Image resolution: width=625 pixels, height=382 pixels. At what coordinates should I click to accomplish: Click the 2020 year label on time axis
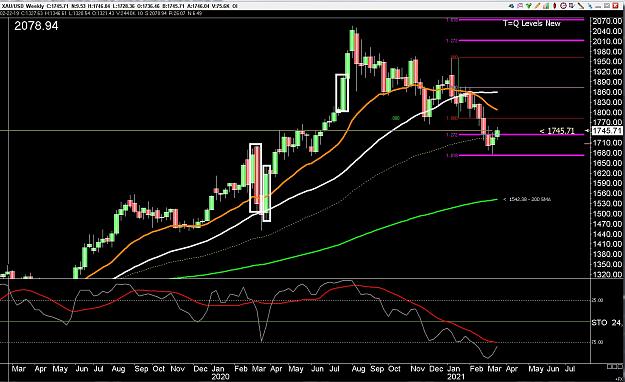click(220, 376)
